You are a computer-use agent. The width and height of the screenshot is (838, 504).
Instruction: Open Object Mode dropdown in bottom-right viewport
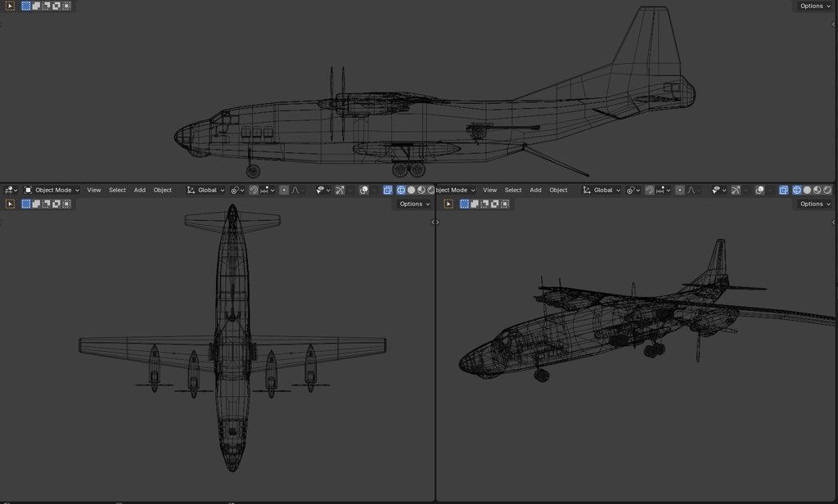pos(455,190)
